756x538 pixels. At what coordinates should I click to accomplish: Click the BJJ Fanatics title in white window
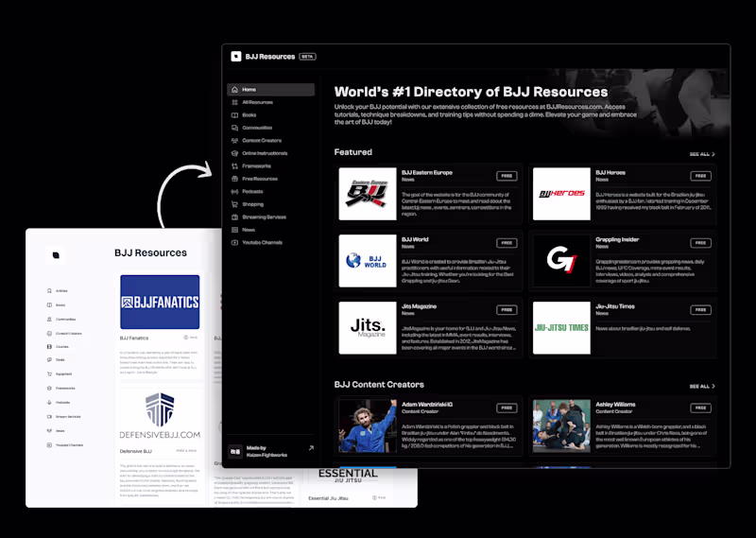(134, 338)
